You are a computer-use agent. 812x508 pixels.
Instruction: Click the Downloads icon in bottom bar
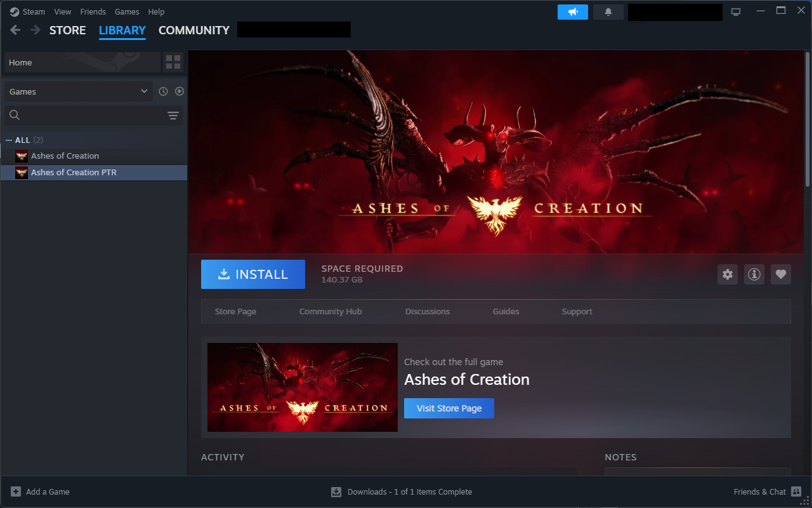pos(336,491)
